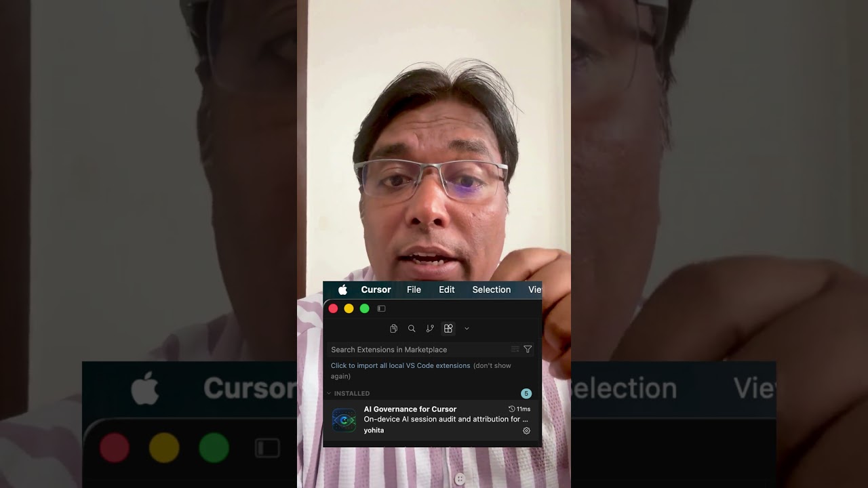Collapse the INSTALLED section
This screenshot has width=868, height=488.
[x=348, y=393]
